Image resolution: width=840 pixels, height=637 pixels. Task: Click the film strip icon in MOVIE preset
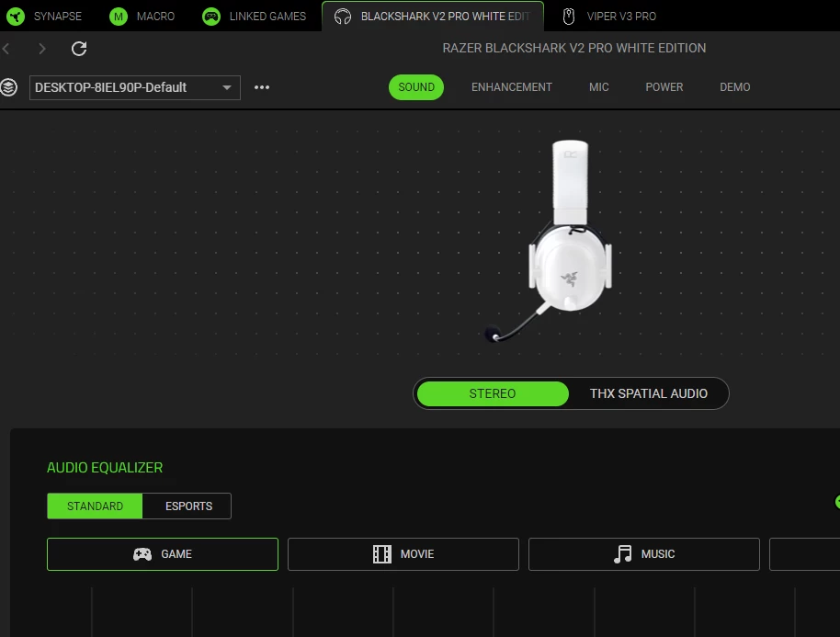(382, 554)
